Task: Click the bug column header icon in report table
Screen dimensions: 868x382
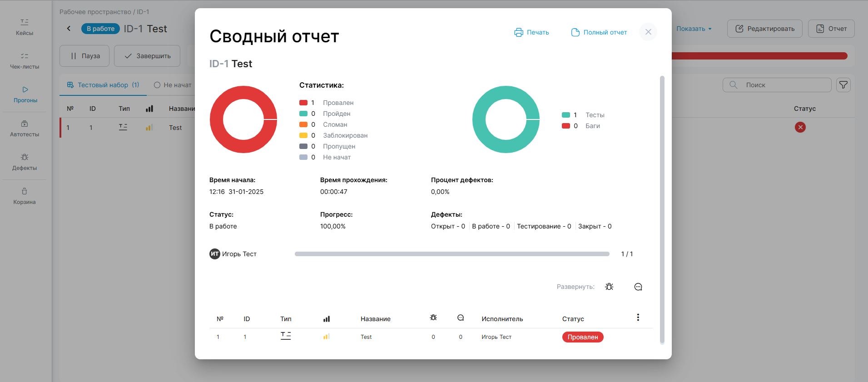Action: click(433, 318)
